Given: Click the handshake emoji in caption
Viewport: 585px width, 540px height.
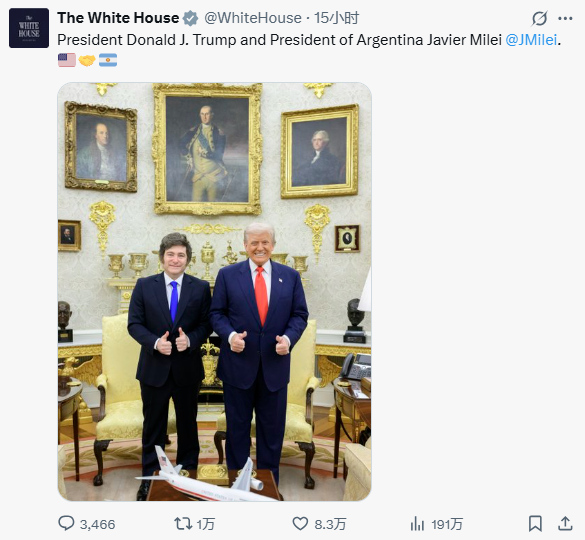Looking at the screenshot, I should tap(87, 60).
